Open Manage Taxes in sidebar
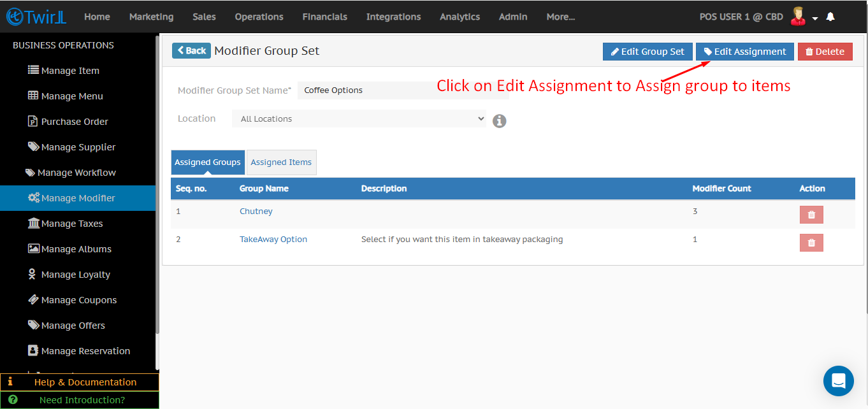The image size is (868, 409). tap(71, 224)
